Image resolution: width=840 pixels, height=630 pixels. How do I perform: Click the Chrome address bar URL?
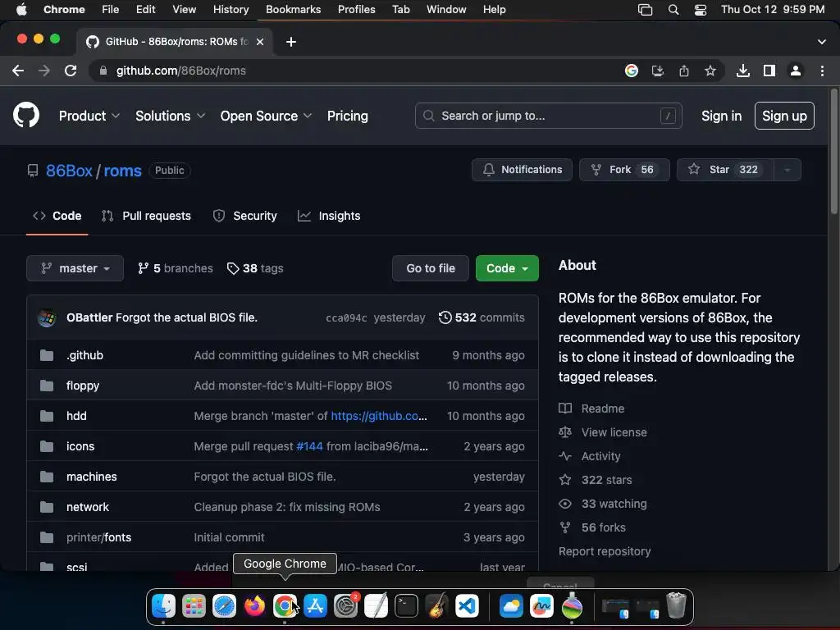(x=180, y=71)
